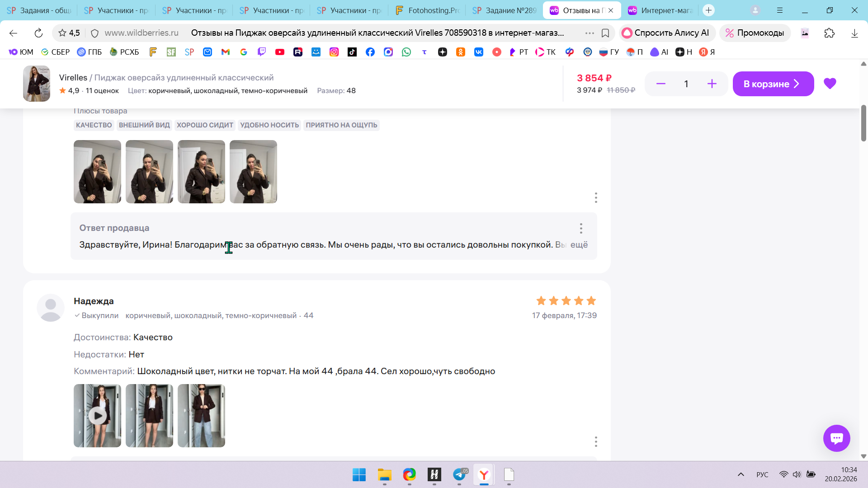Open Telegram from the Windows taskbar
This screenshot has height=488, width=868.
[x=459, y=474]
